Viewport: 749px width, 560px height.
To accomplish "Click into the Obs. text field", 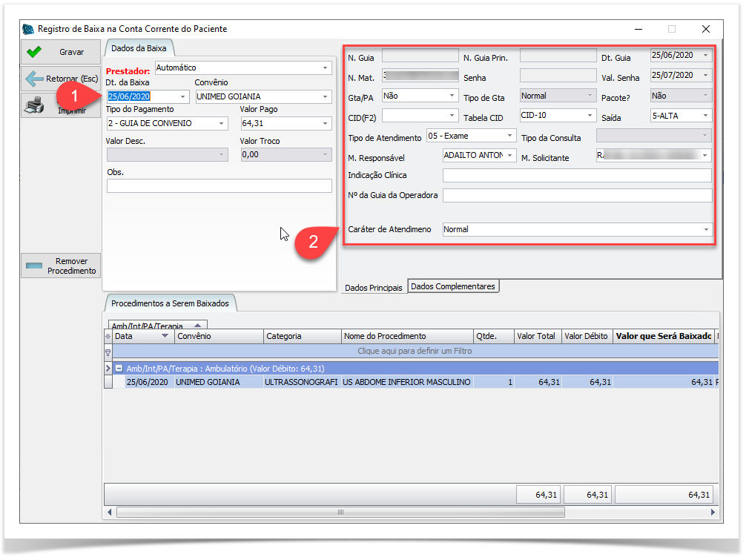I will pyautogui.click(x=219, y=186).
